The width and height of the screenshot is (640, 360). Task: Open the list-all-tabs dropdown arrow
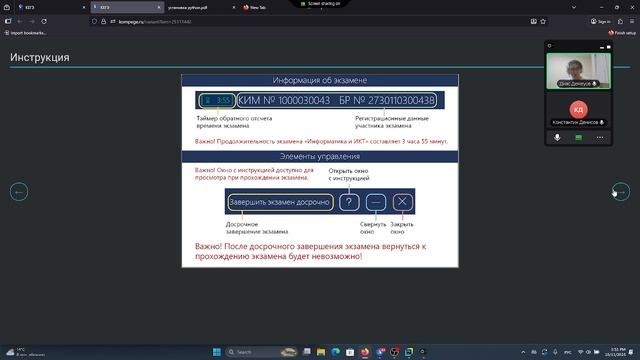[x=574, y=7]
